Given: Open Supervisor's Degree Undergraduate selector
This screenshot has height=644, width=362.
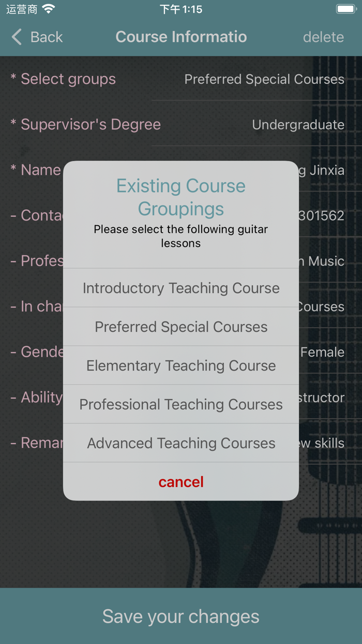Looking at the screenshot, I should [298, 125].
